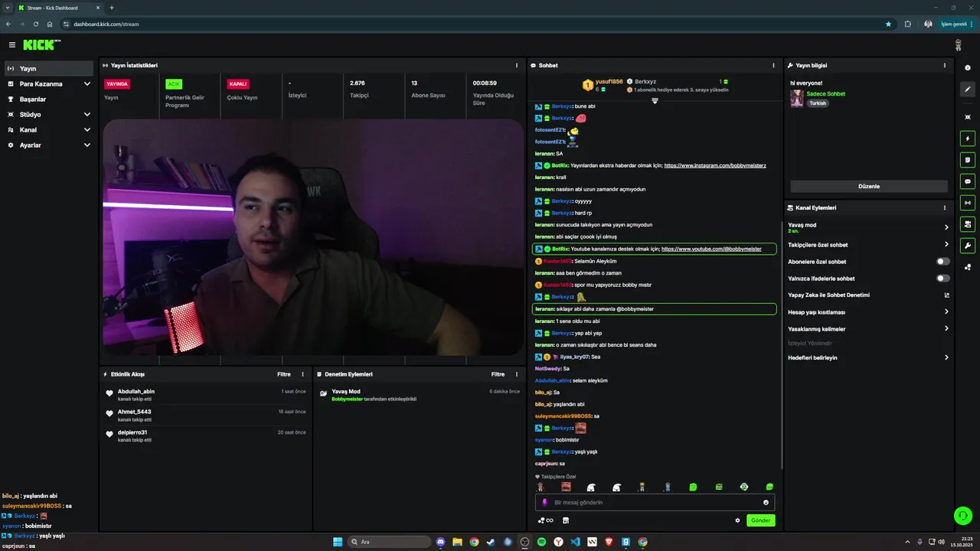Toggle Abonelere özel sohbet switch

point(943,262)
